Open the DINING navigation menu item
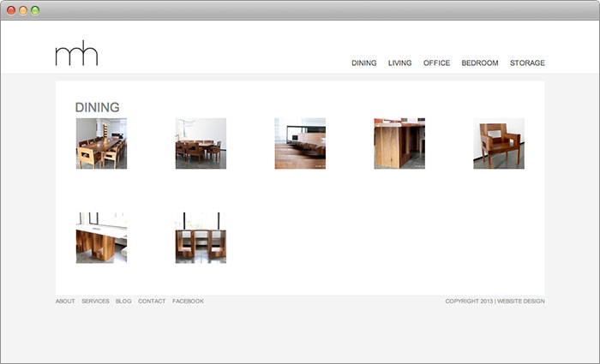Viewport: 600px width, 364px height. [364, 63]
